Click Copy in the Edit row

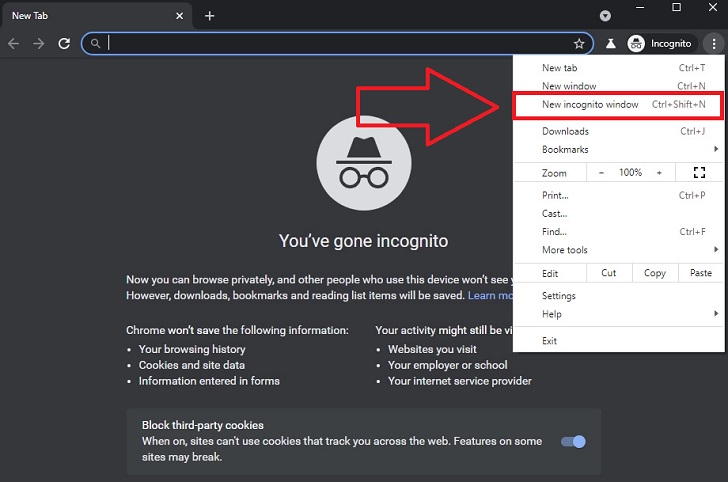(655, 273)
